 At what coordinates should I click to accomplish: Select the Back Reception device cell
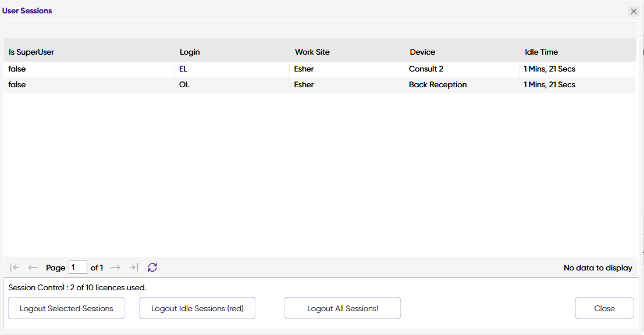(462, 84)
